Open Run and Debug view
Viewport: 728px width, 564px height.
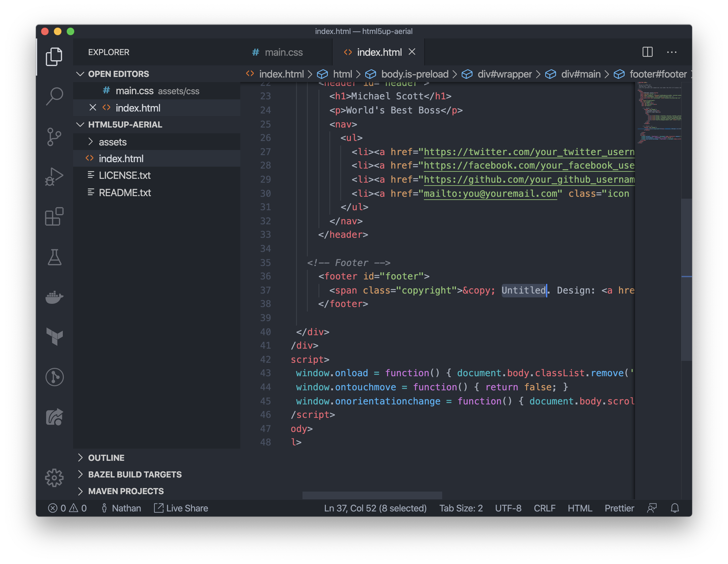(x=54, y=177)
